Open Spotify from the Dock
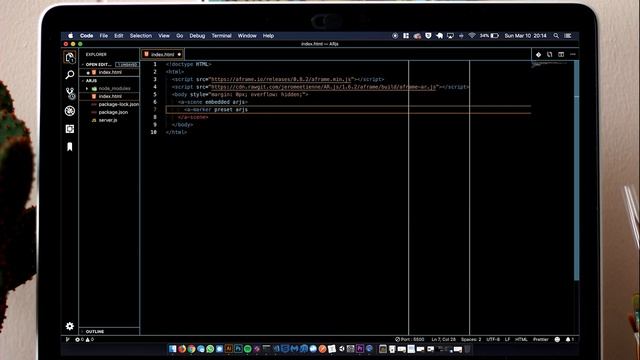Image resolution: width=640 pixels, height=360 pixels. click(248, 349)
